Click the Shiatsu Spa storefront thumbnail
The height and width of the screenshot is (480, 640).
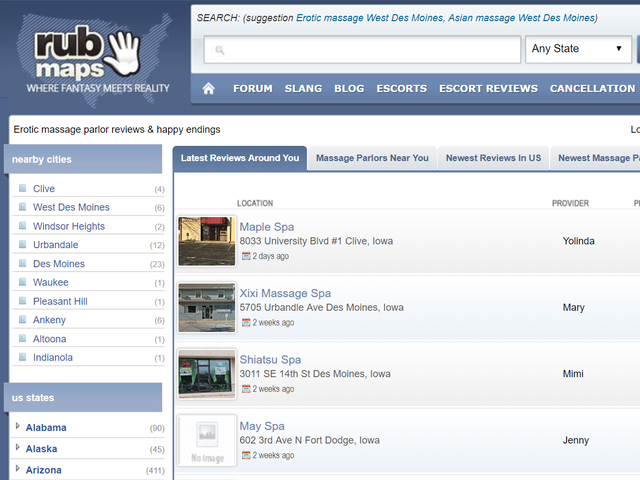point(207,374)
